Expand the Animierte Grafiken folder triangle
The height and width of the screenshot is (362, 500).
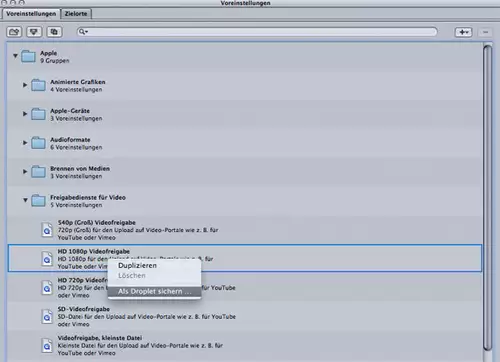pos(25,85)
